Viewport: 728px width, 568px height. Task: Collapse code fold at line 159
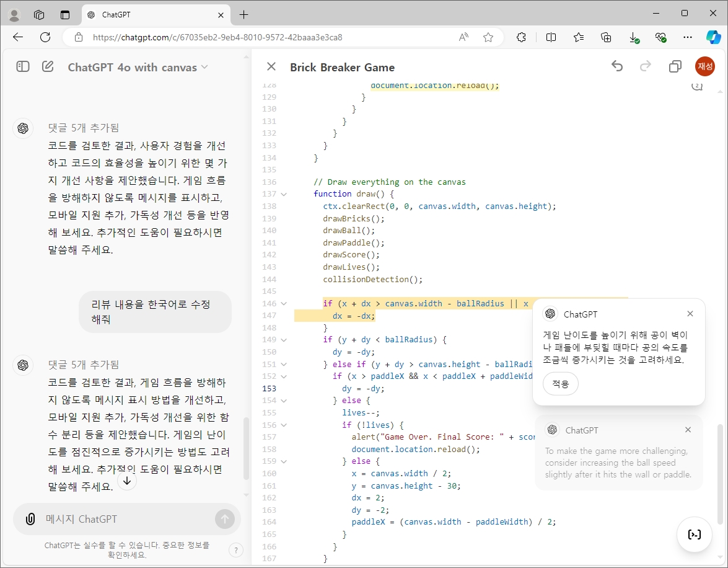284,461
